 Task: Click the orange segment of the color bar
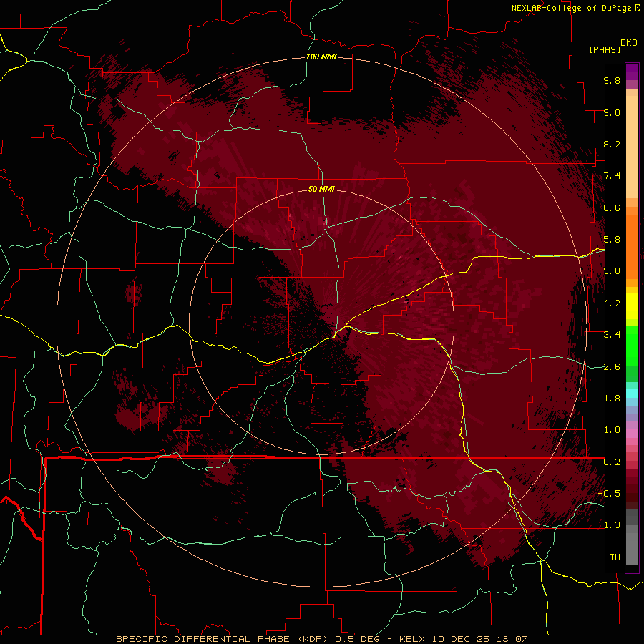(632, 248)
